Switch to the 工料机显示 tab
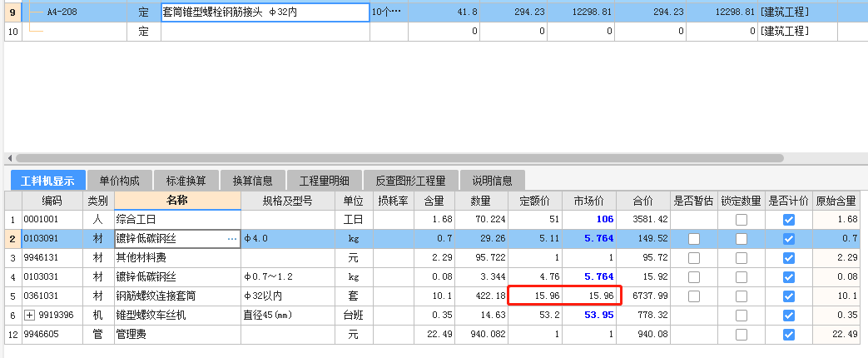The image size is (868, 358). coord(48,181)
